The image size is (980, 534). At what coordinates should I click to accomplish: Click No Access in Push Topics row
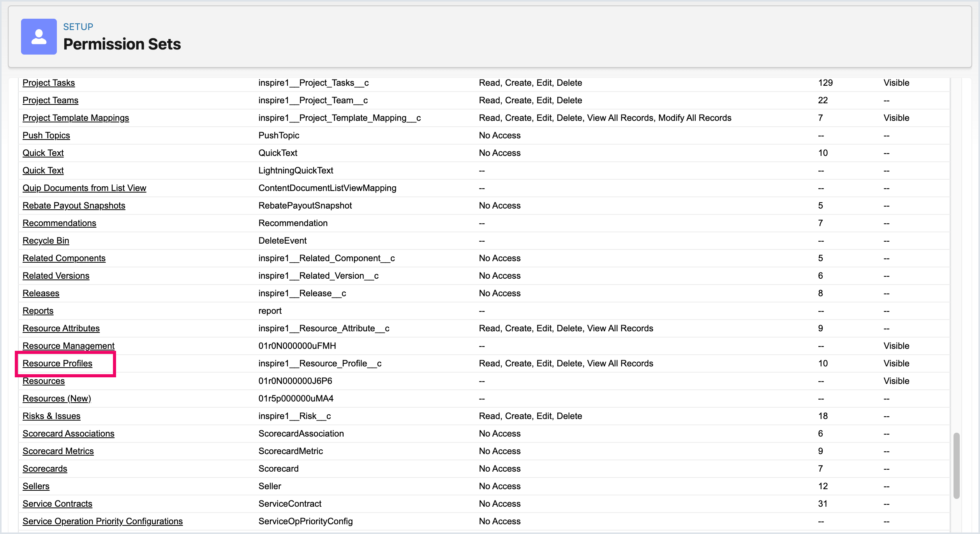499,135
